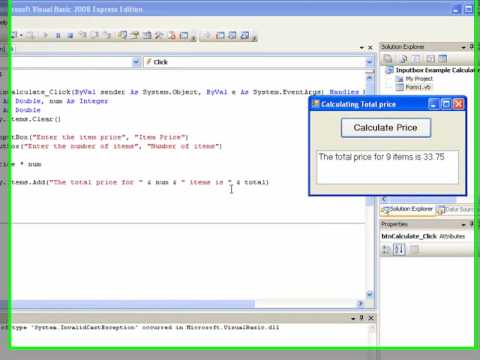Click the 'Enter the item price' code line

click(x=94, y=137)
